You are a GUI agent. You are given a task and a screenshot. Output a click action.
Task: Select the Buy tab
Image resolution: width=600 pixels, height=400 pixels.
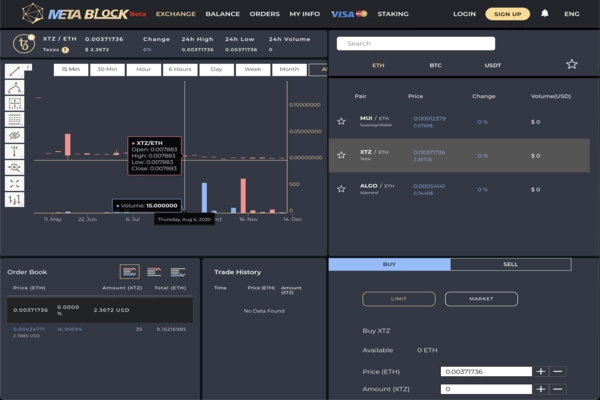(389, 264)
